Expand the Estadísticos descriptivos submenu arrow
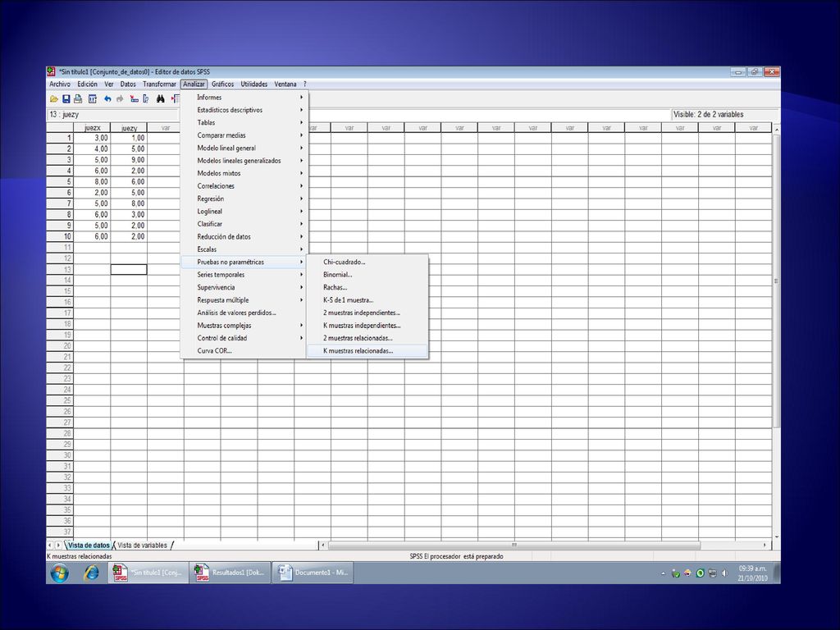The height and width of the screenshot is (630, 840). coord(301,110)
